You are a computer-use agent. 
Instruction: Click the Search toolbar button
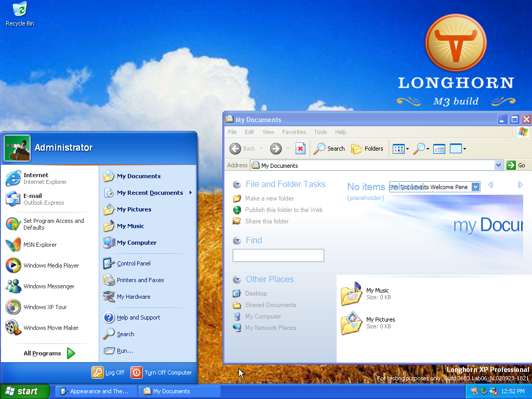click(x=329, y=149)
